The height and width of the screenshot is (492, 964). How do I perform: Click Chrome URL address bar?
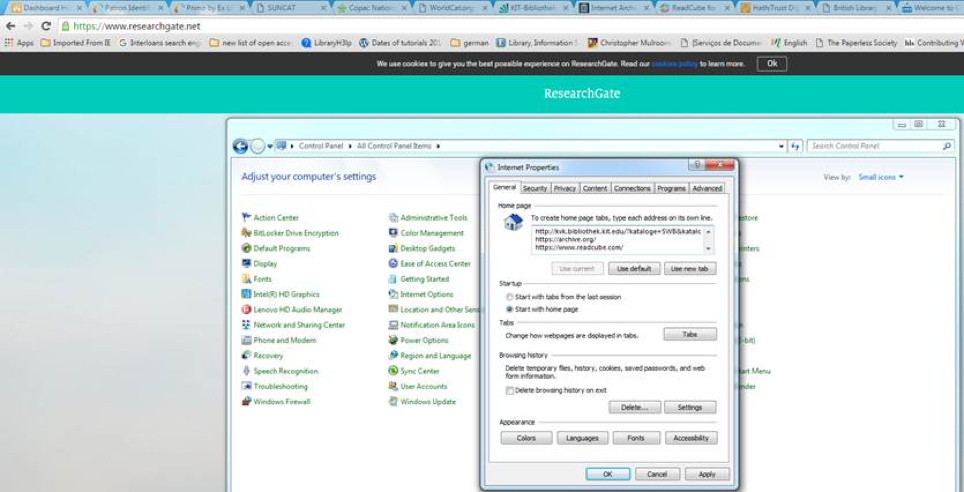click(510, 26)
